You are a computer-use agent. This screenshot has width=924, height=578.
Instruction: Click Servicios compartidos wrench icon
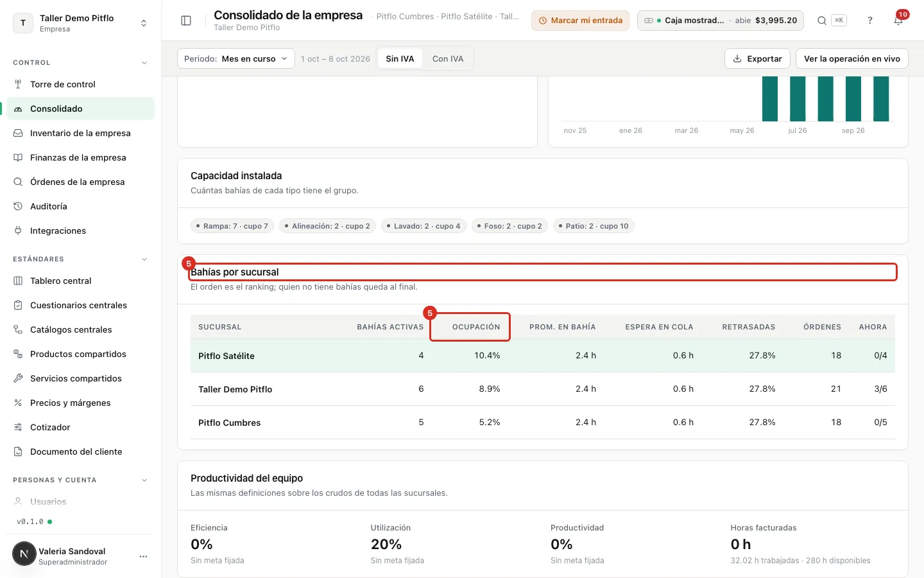pyautogui.click(x=18, y=378)
